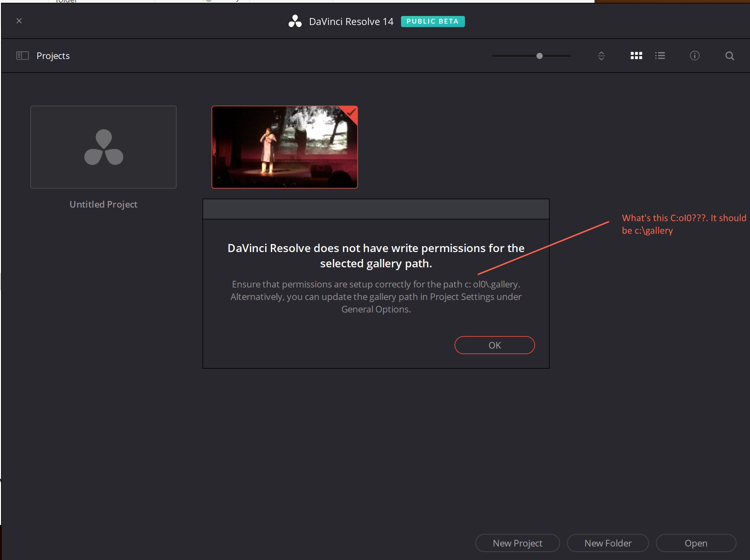Image resolution: width=750 pixels, height=560 pixels.
Task: Switch to list view
Action: 660,56
